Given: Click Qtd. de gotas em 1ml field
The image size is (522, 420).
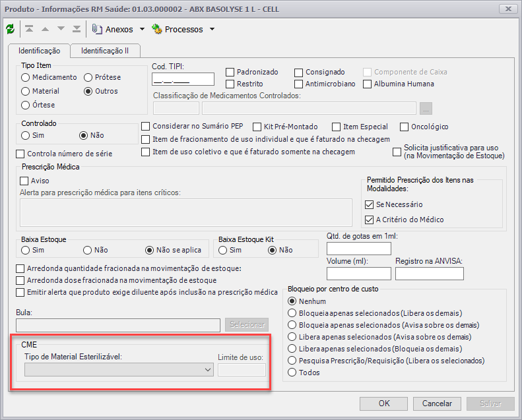Looking at the screenshot, I should coord(359,249).
